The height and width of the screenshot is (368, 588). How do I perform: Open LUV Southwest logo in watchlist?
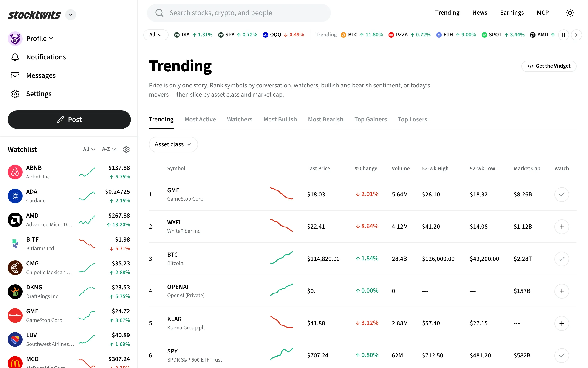tap(15, 339)
